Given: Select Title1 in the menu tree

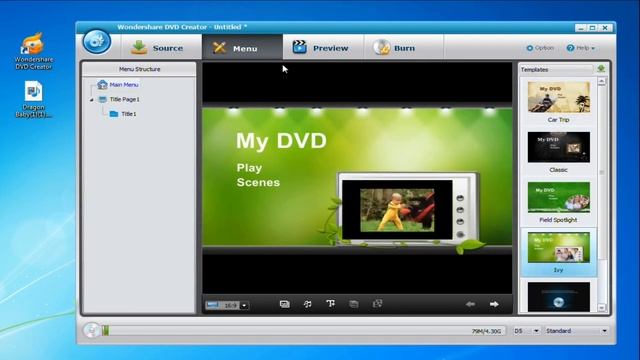Looking at the screenshot, I should click(129, 114).
